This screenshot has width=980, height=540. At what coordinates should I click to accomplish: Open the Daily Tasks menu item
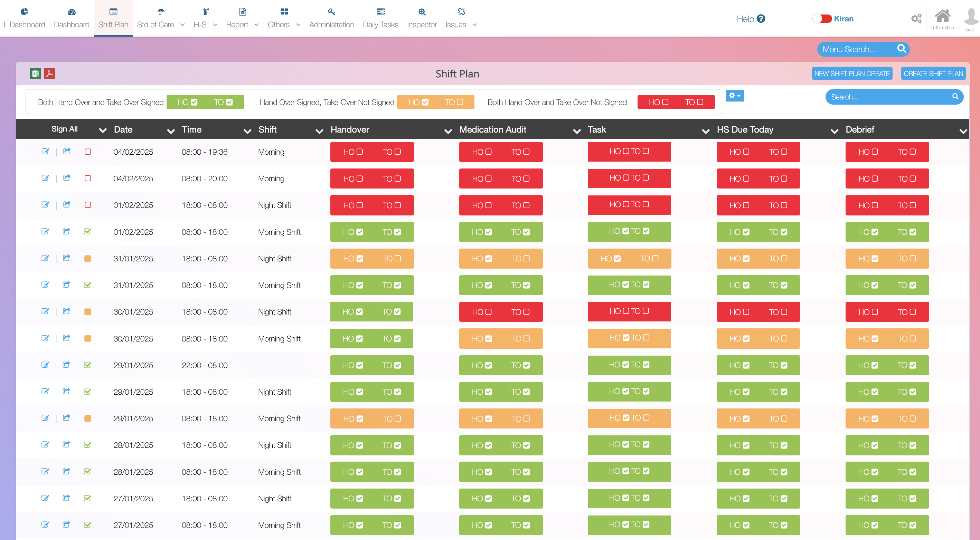380,18
